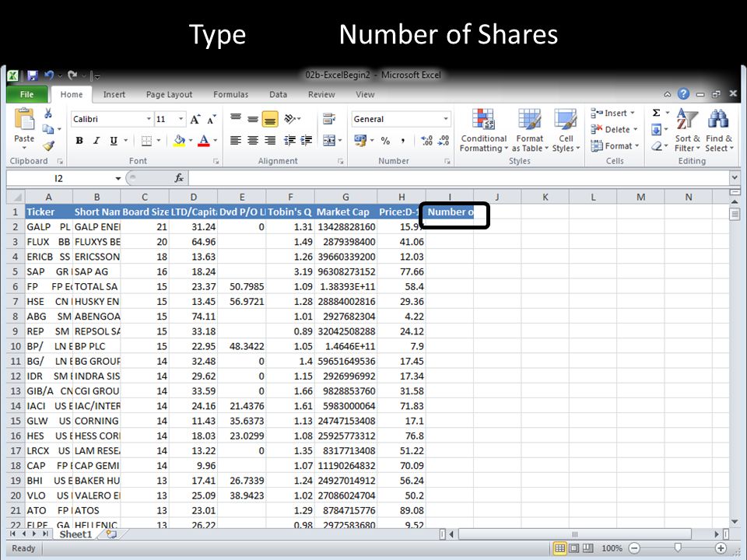747x560 pixels.
Task: Click the zoom slider handle
Action: coord(678,548)
